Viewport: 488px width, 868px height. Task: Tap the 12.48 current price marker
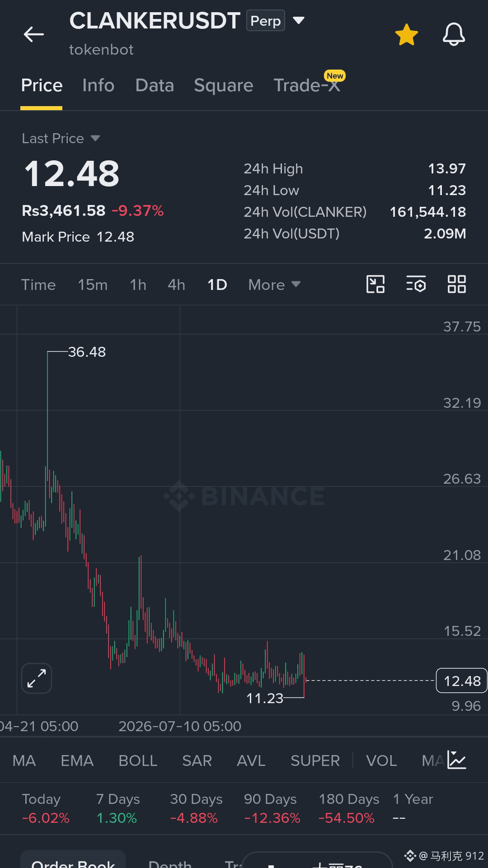click(x=461, y=681)
